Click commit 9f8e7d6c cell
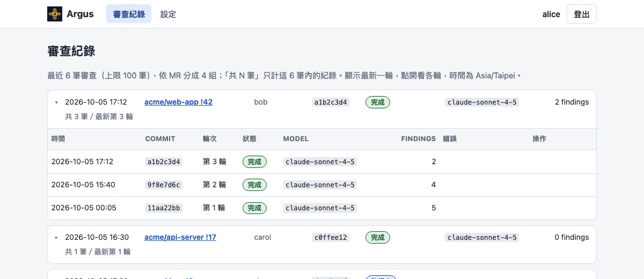 164,185
